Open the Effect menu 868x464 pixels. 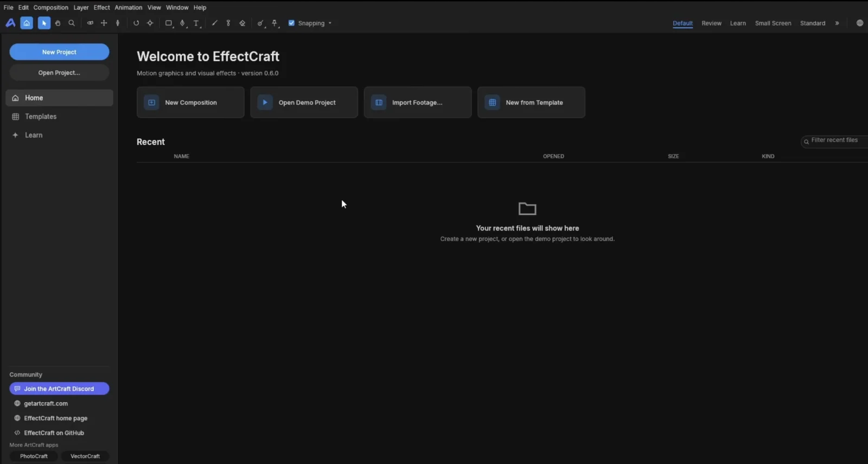tap(101, 8)
